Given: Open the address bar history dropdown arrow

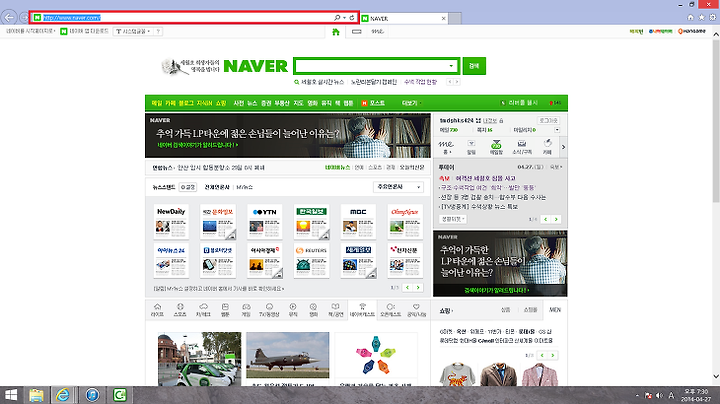Looking at the screenshot, I should 344,17.
